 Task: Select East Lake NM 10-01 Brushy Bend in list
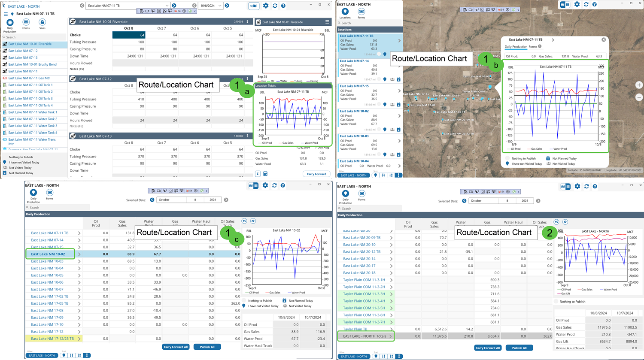coord(32,64)
